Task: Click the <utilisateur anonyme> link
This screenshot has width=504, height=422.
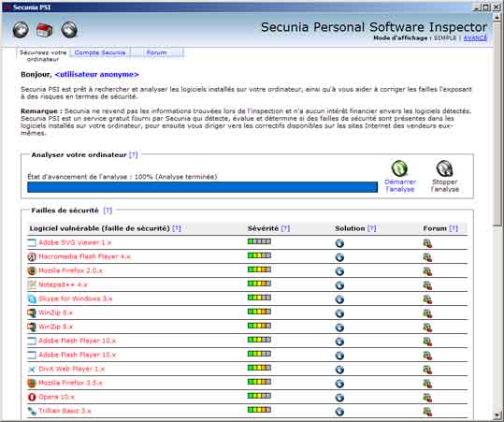Action: point(96,75)
